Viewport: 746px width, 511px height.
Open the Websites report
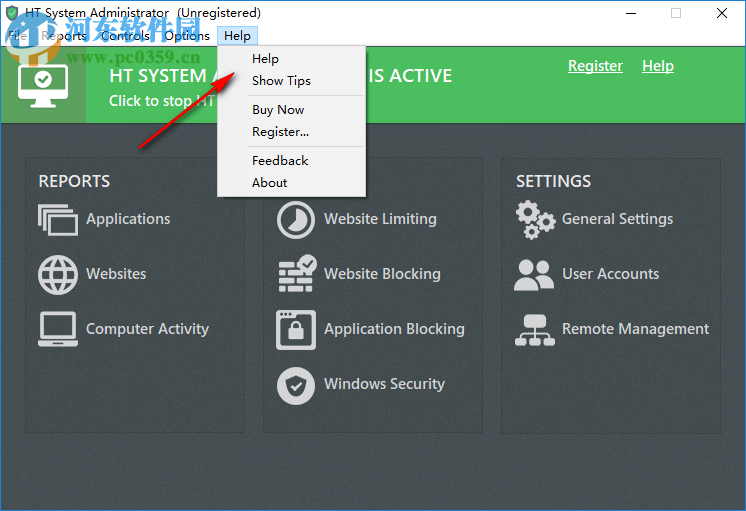[x=116, y=274]
